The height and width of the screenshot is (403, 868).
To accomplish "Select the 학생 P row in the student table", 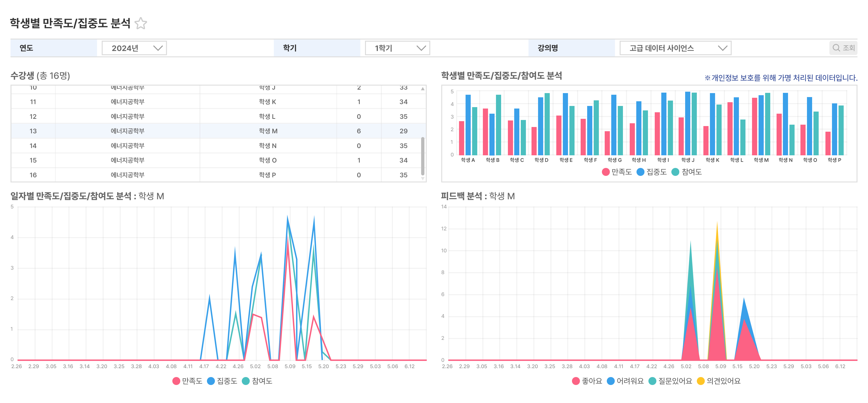I will coord(270,174).
